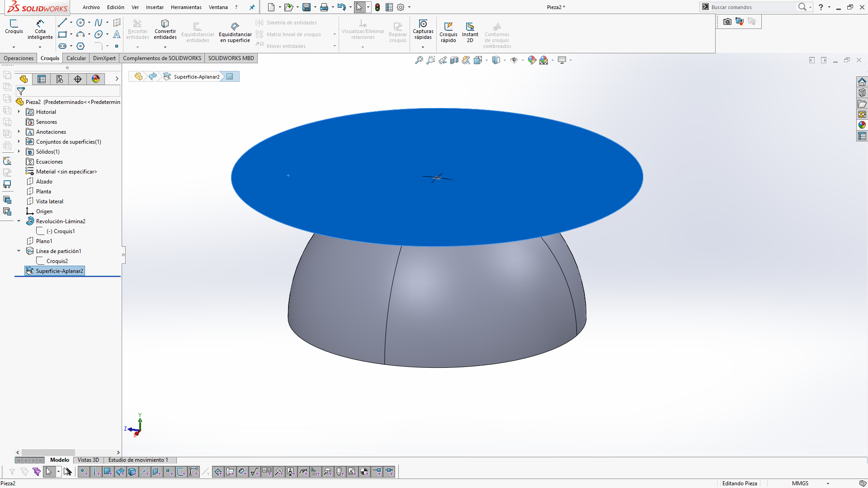Screen dimensions: 868x488
Task: Open the Herramientas menu
Action: pyautogui.click(x=186, y=7)
